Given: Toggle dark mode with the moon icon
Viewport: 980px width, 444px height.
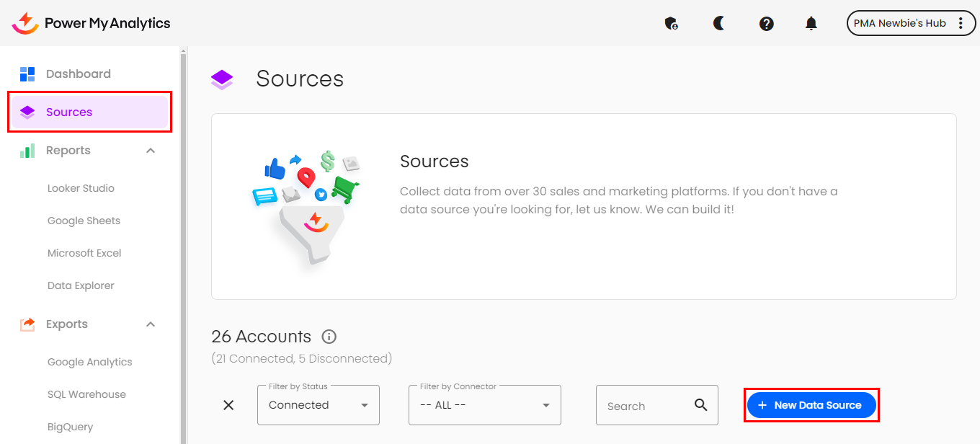Looking at the screenshot, I should 718,24.
